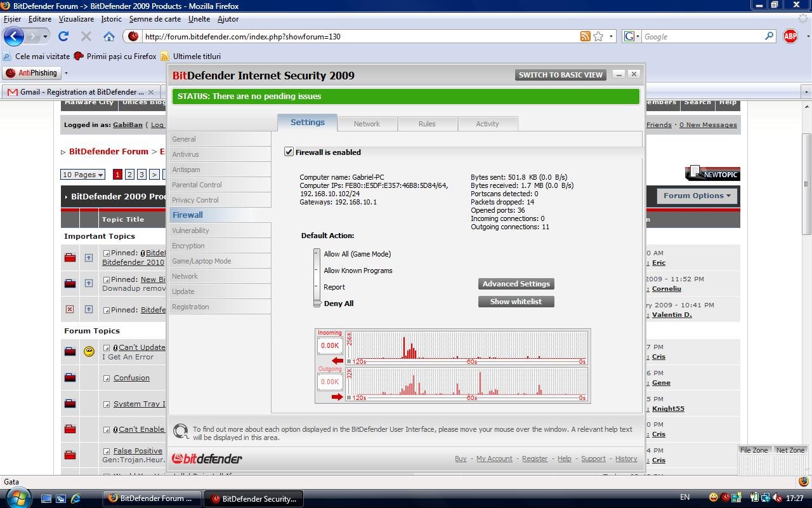Click the AntiPhishing toolbar button
This screenshot has height=508, width=812.
click(x=32, y=73)
